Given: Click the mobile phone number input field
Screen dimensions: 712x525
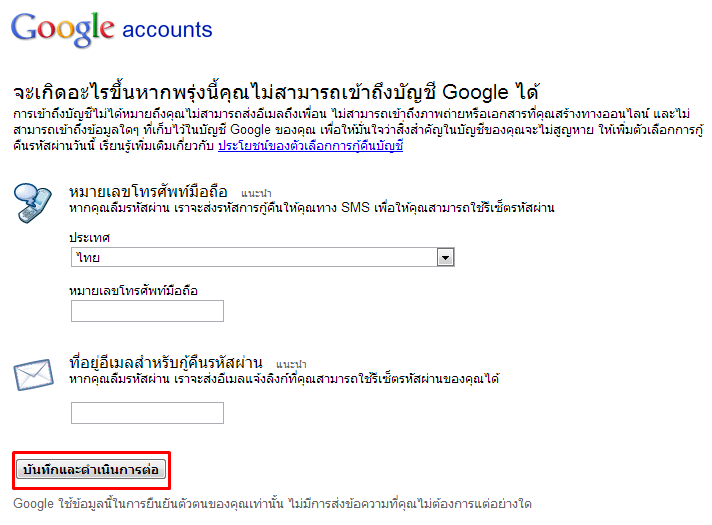Looking at the screenshot, I should point(147,311).
